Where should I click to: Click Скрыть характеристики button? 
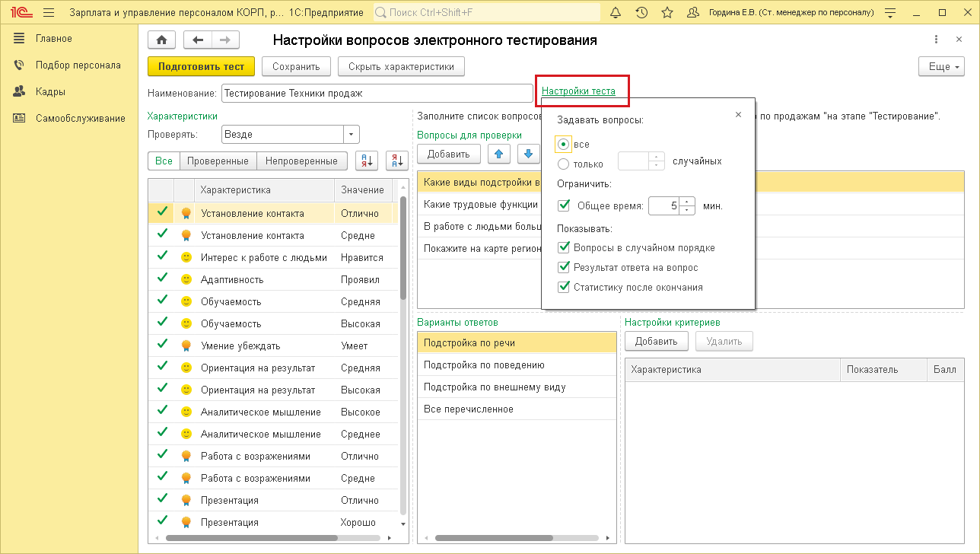[401, 67]
